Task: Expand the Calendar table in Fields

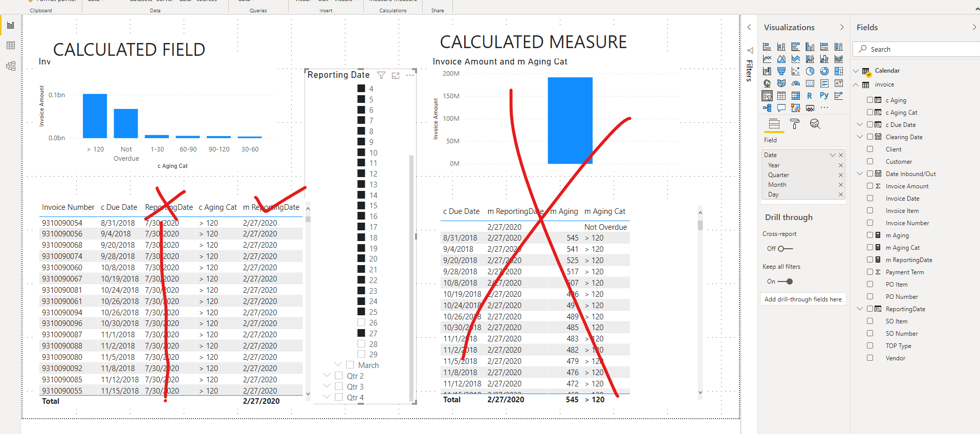Action: tap(856, 71)
